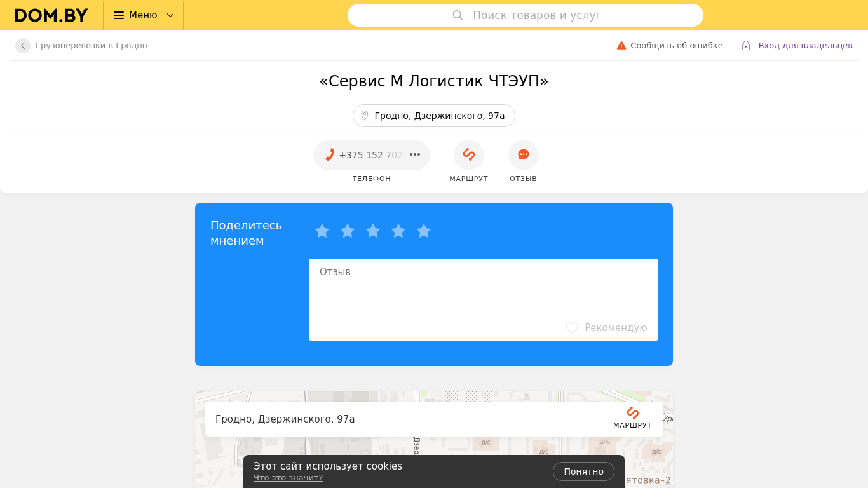Click the magnifier search icon
This screenshot has height=488, width=868.
458,15
